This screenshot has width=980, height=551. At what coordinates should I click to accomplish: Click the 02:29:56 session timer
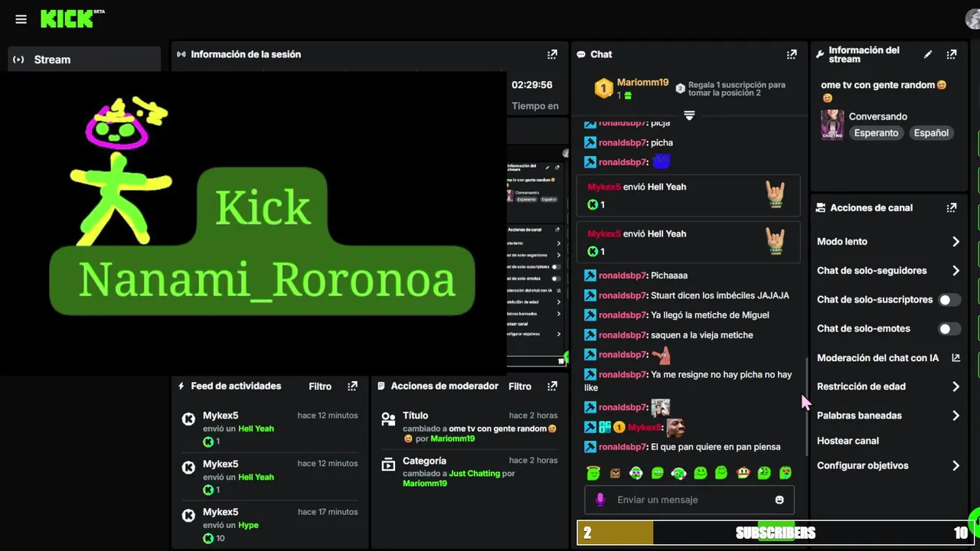[x=532, y=85]
